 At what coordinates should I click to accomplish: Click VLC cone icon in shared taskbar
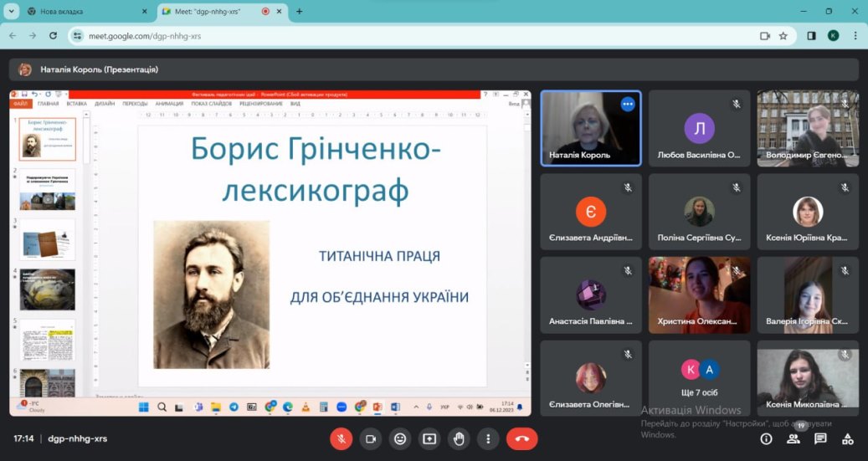(x=306, y=407)
